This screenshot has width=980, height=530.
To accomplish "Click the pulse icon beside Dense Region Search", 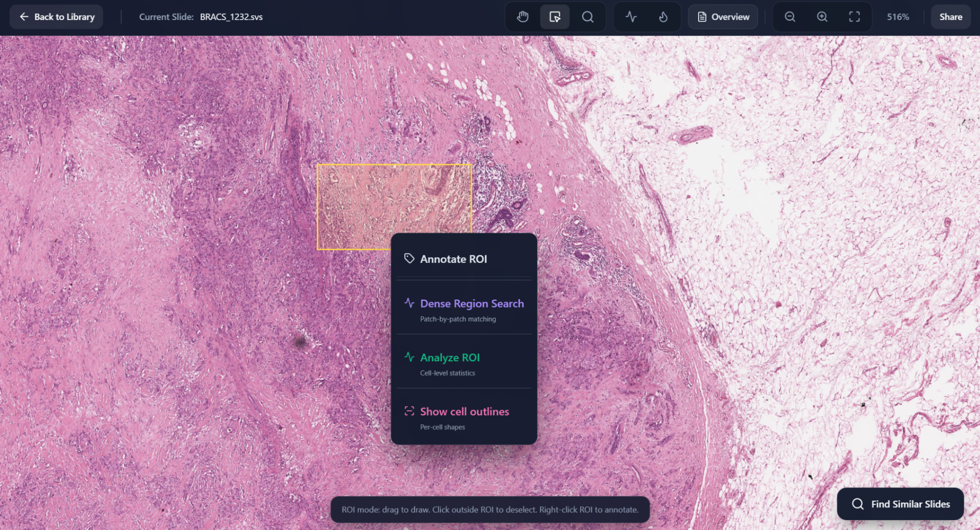I will [409, 303].
